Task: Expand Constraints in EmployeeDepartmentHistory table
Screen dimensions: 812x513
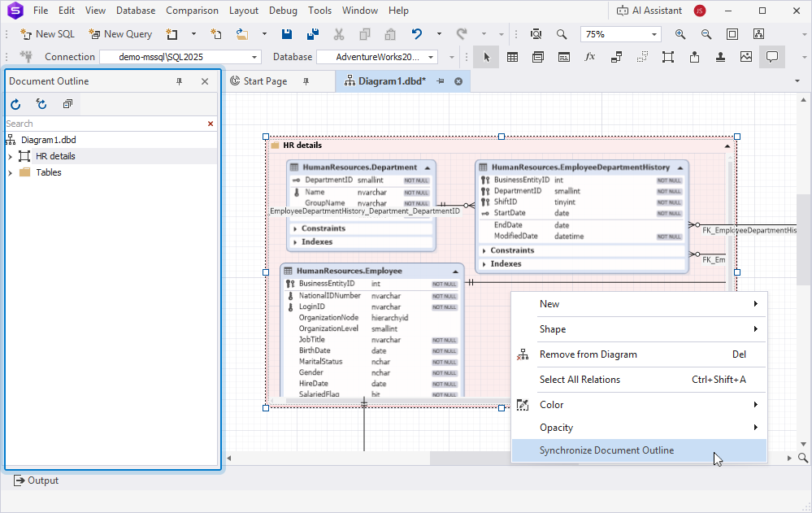Action: pos(484,250)
